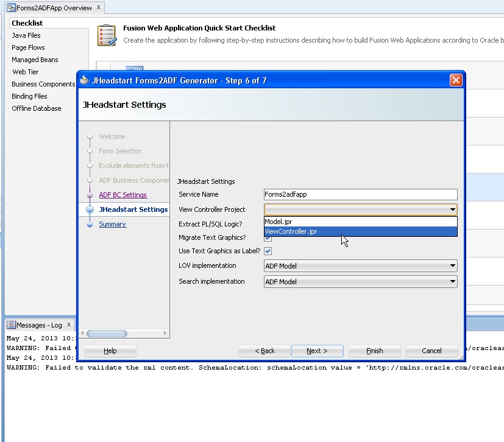Click the JHeadstart Settings step bullet icon
Viewport: 504px width, 442px height.
[x=90, y=209]
